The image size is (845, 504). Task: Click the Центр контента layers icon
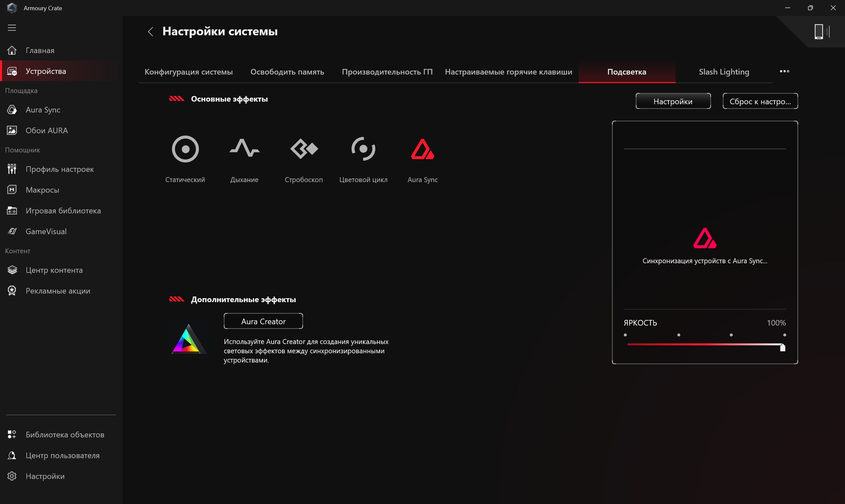click(12, 270)
